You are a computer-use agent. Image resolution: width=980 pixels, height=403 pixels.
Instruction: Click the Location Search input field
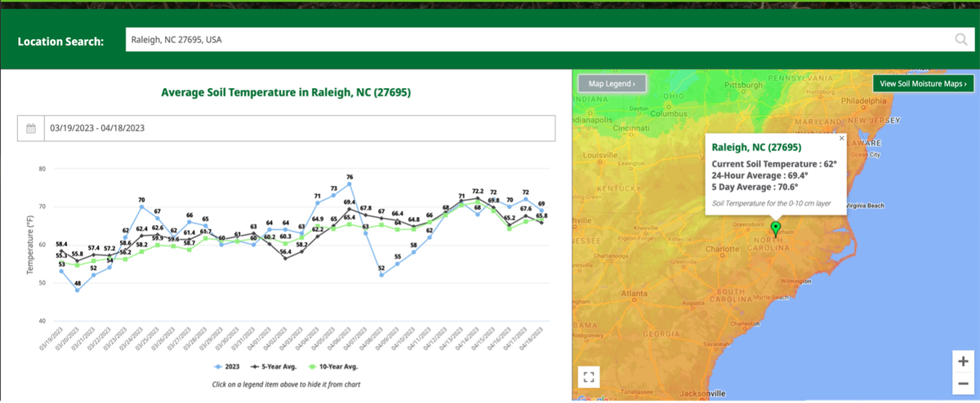(539, 40)
